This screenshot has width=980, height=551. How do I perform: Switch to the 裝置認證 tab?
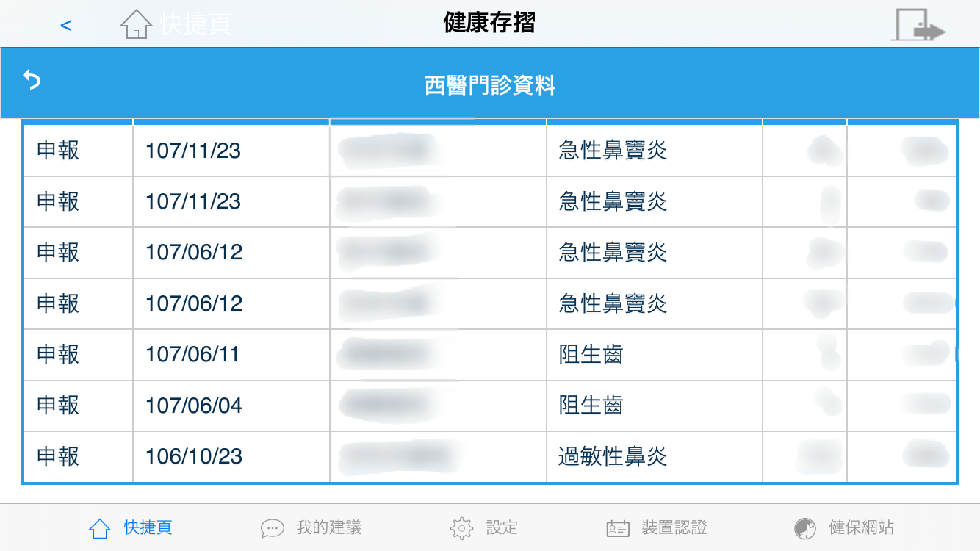(674, 527)
